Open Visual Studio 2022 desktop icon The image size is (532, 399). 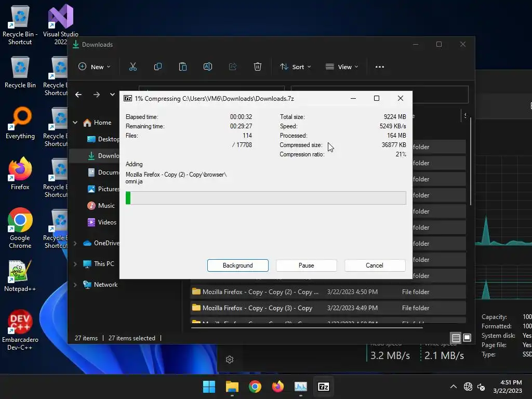coord(60,25)
